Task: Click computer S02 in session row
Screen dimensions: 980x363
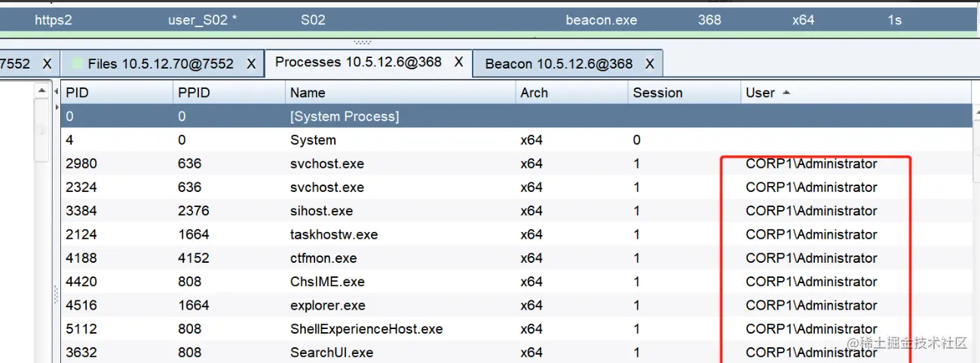Action: (313, 20)
